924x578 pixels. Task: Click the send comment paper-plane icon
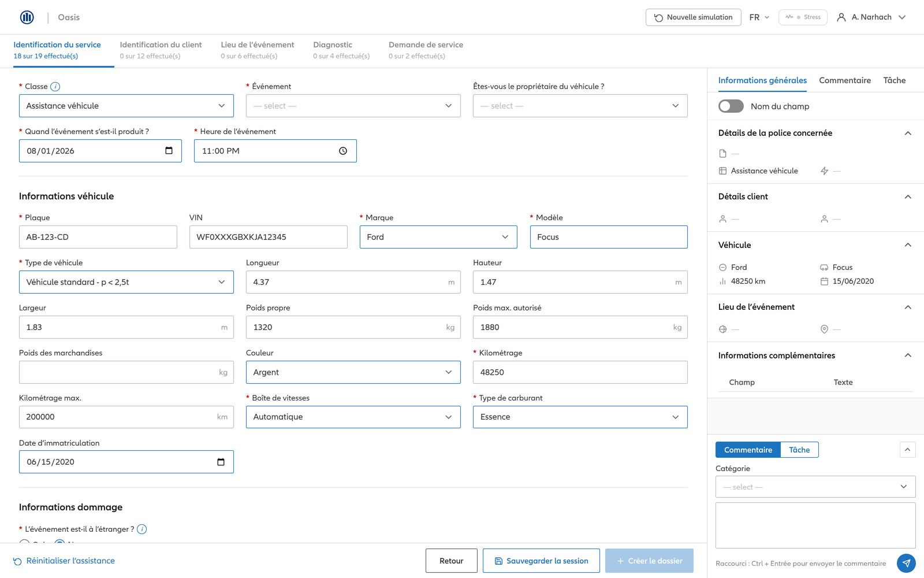coord(906,563)
